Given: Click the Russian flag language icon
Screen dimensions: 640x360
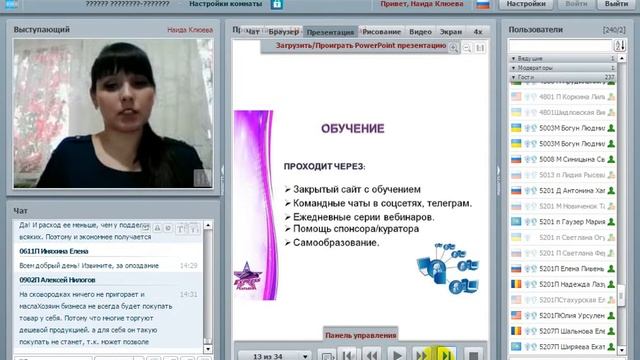Looking at the screenshot, I should coord(483,4).
